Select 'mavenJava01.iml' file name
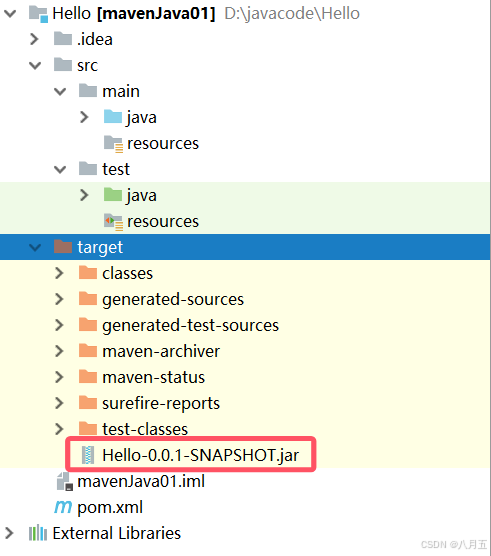This screenshot has width=491, height=556. pos(141,482)
